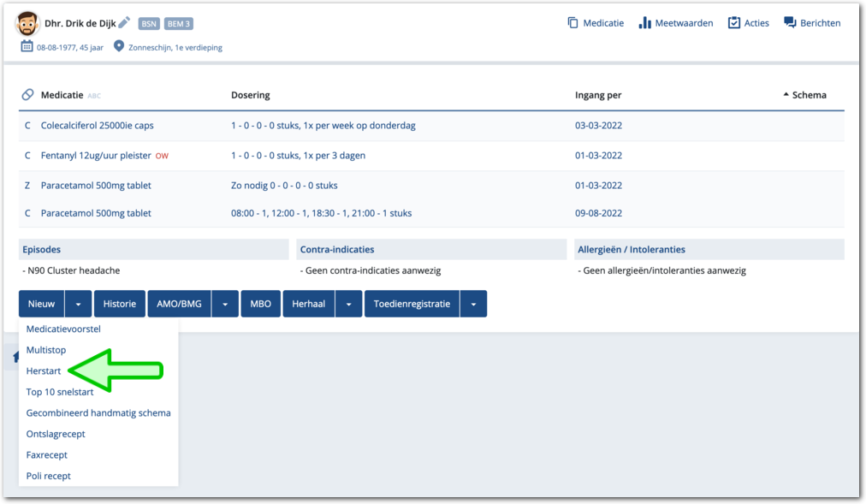
Task: Expand the Herhaal dropdown arrow
Action: coord(348,304)
